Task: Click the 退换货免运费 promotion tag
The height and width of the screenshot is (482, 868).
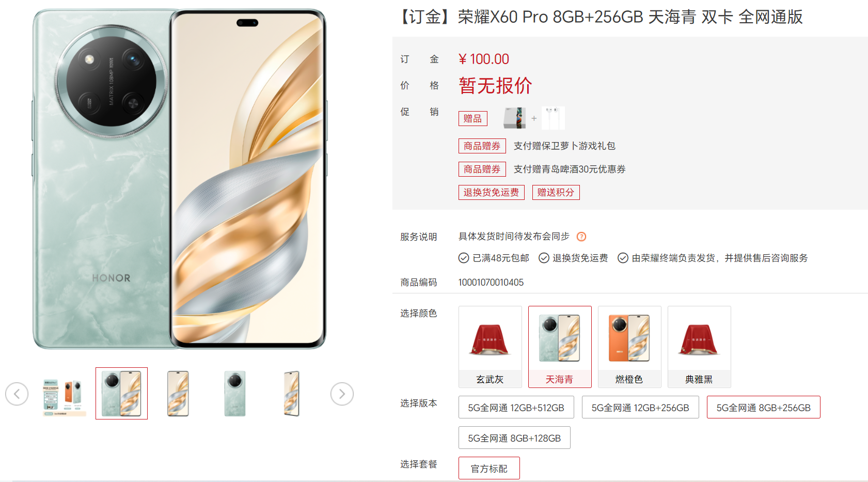Action: tap(492, 192)
